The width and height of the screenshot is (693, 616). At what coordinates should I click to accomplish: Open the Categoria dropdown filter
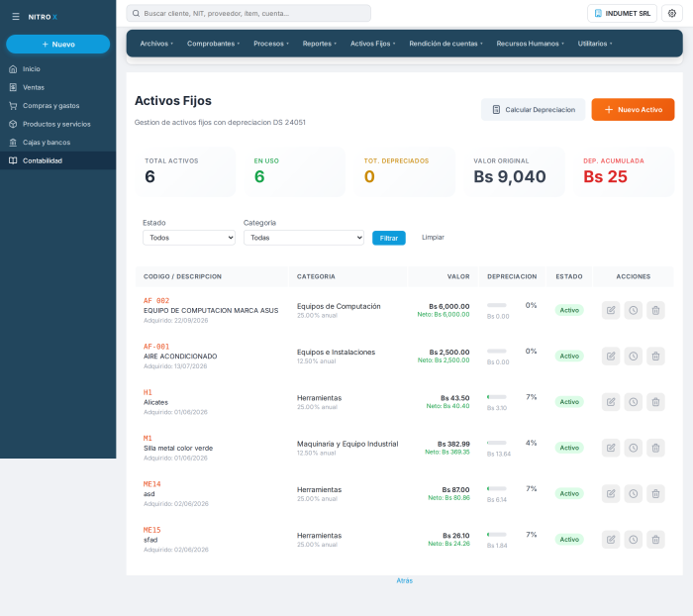tap(304, 238)
